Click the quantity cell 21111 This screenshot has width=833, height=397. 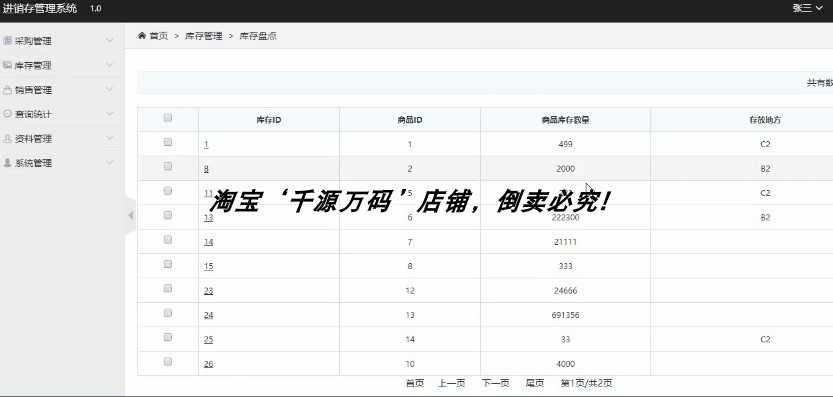pyautogui.click(x=565, y=242)
